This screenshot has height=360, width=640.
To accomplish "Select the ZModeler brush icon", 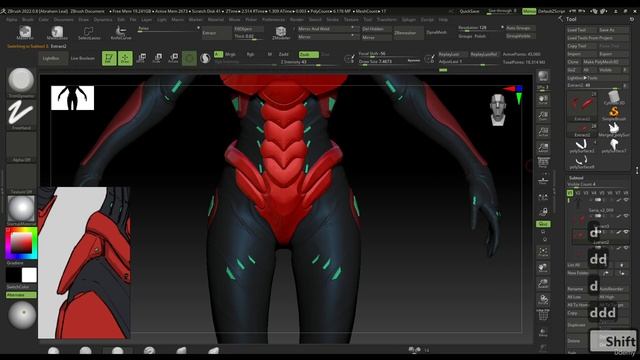I will (281, 33).
